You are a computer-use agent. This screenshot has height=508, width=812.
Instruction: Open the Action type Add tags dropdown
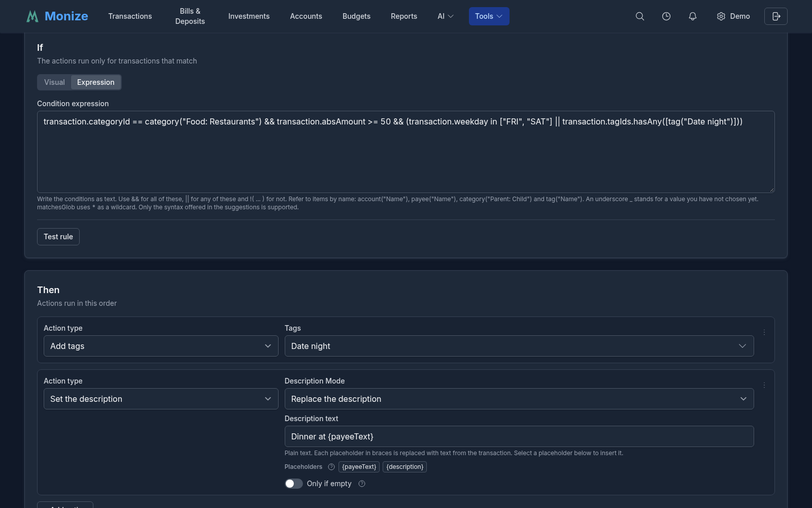point(161,346)
